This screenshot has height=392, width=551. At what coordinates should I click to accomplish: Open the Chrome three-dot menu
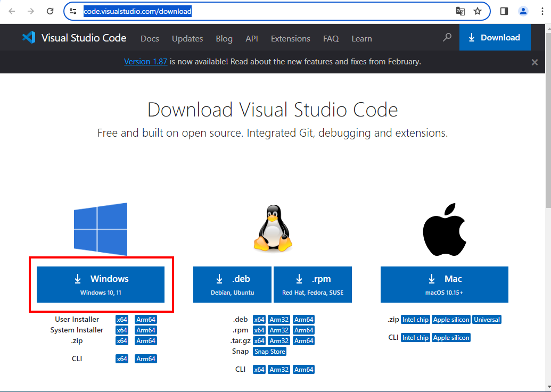[x=542, y=11]
